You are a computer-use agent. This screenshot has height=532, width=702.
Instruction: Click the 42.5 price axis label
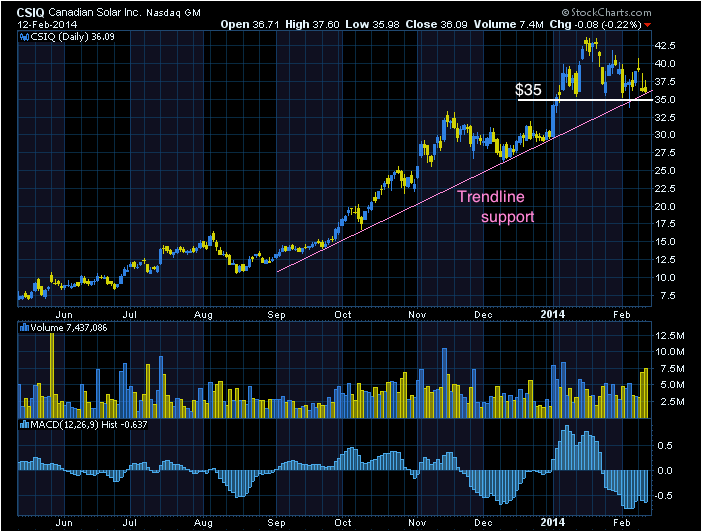tap(665, 46)
